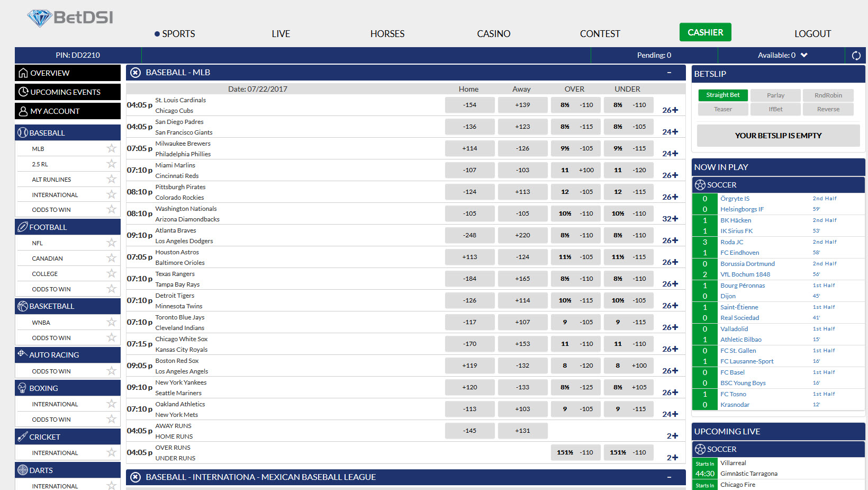Open the FC Basel live match

732,372
